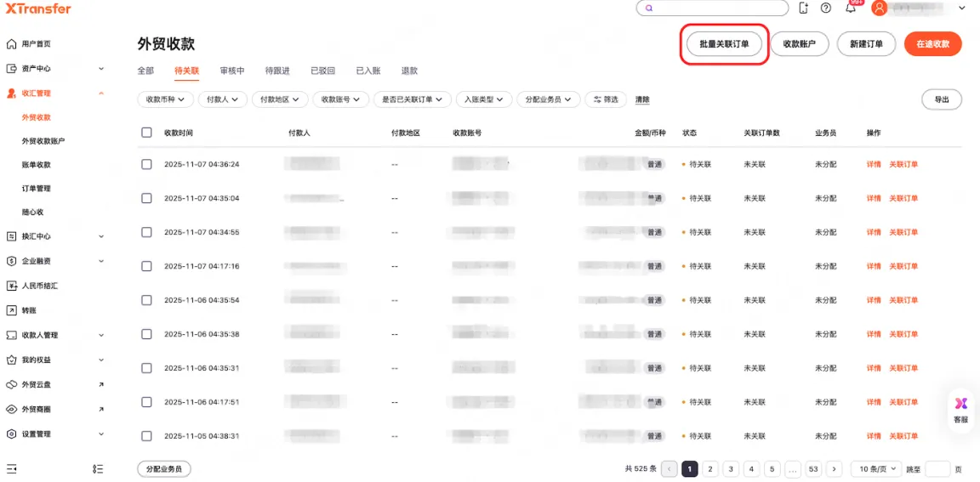The image size is (980, 482).
Task: Click the 我的权益 icon
Action: (x=10, y=360)
